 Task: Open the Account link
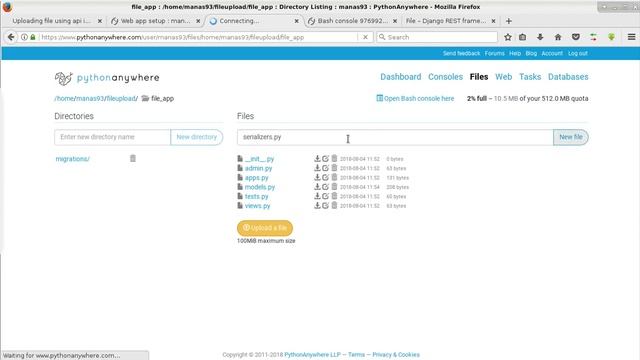pos(552,53)
